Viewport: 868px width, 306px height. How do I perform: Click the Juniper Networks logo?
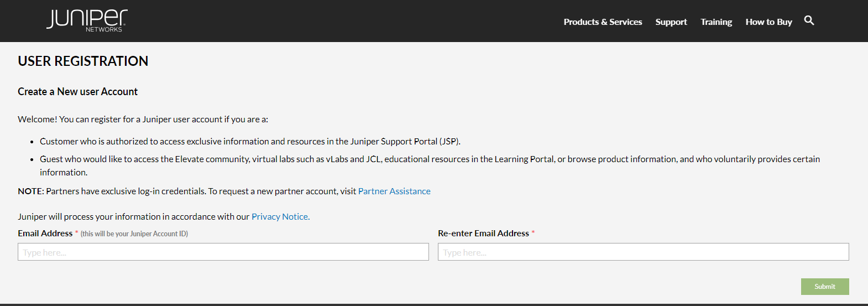[87, 20]
